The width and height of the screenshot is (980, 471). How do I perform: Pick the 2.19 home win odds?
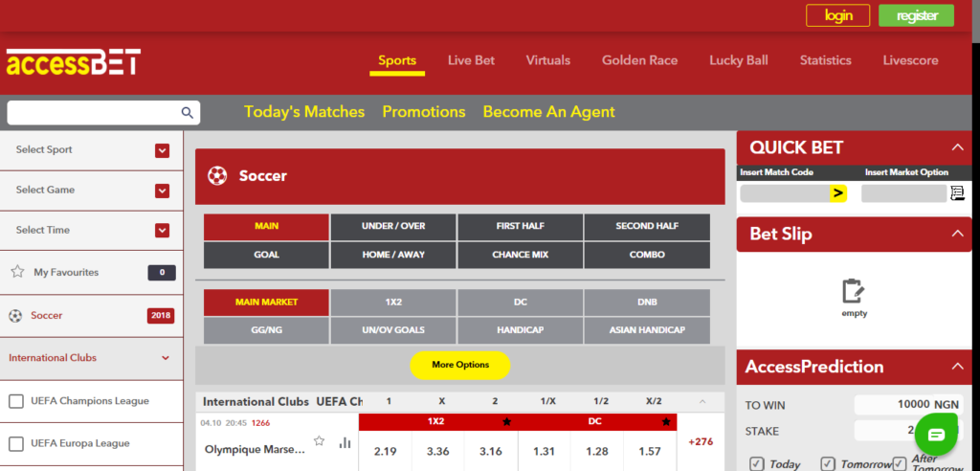(x=385, y=451)
